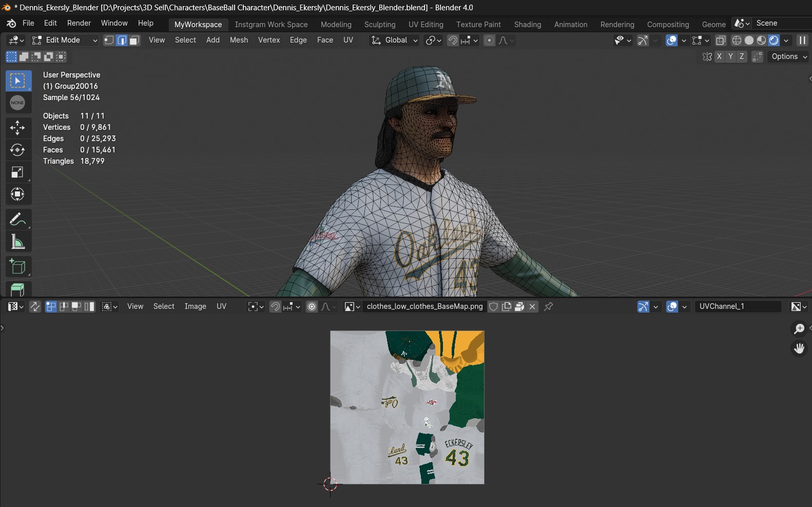
Task: Open UV sticky selection mode dropdown
Action: pyautogui.click(x=110, y=306)
